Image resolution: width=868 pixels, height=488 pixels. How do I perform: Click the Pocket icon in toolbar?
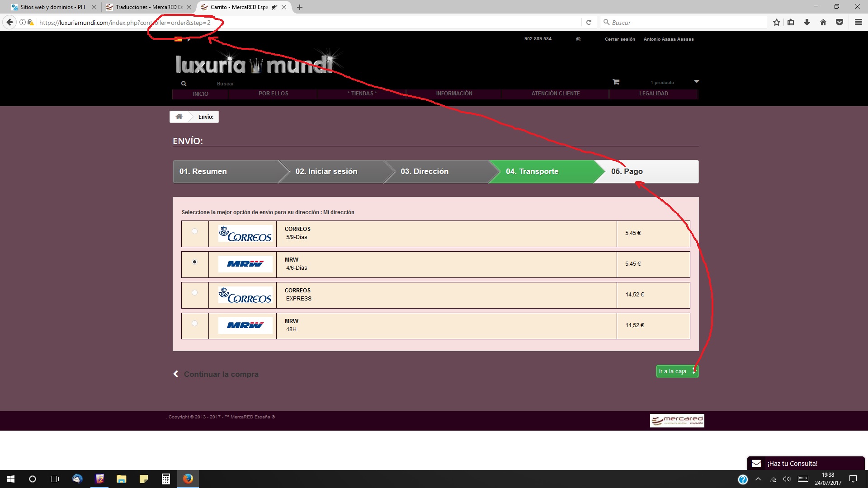coord(839,22)
